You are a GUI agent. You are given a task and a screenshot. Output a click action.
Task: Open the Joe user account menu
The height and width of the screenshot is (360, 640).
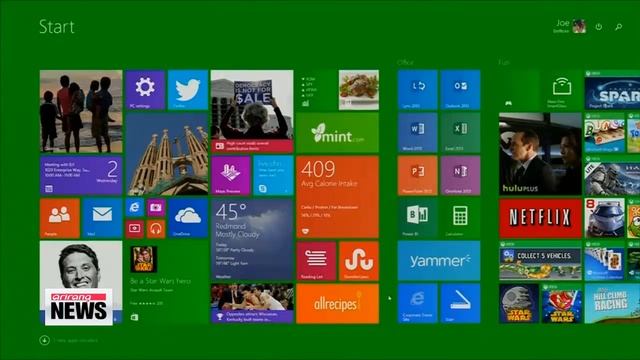click(x=570, y=26)
